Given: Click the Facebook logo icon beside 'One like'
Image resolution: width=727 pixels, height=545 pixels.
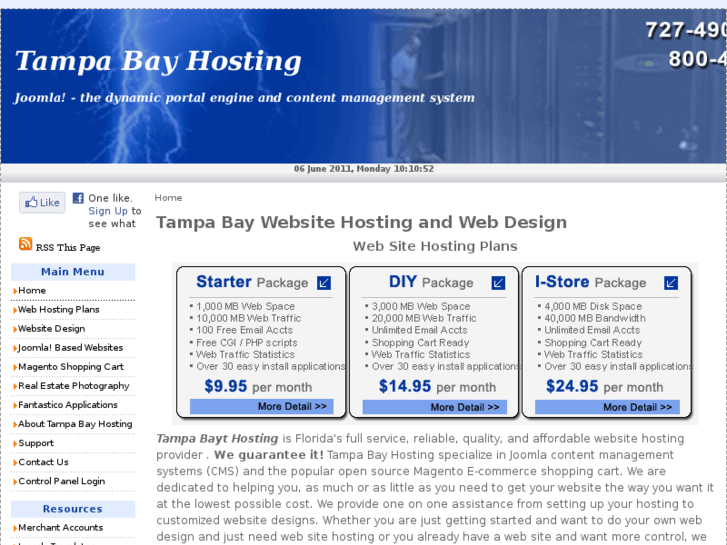Looking at the screenshot, I should [78, 198].
